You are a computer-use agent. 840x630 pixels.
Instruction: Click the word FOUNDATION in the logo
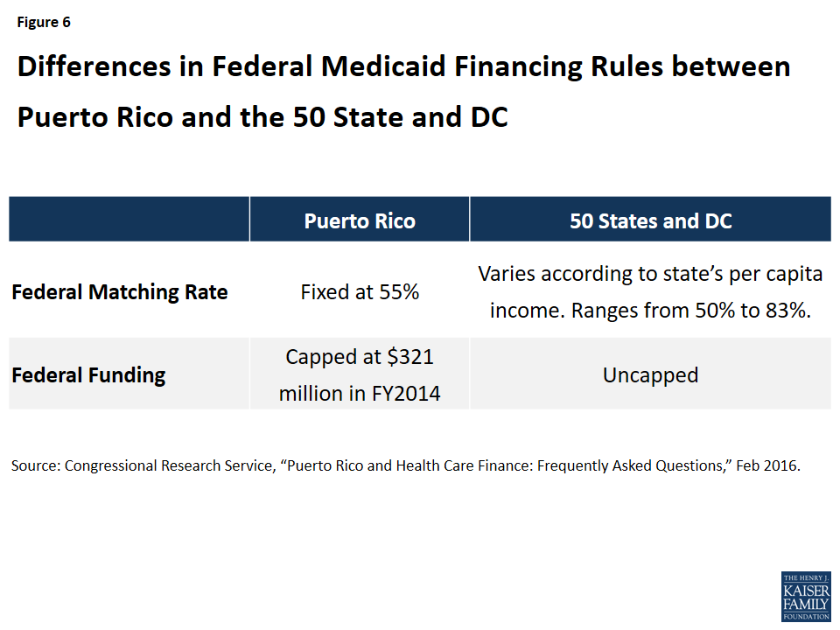(806, 617)
